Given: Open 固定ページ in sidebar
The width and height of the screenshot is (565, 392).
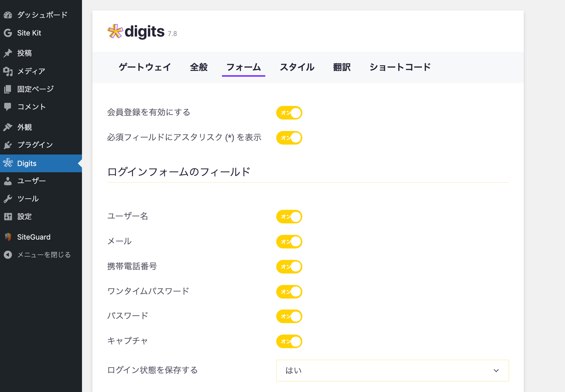Looking at the screenshot, I should click(x=41, y=89).
